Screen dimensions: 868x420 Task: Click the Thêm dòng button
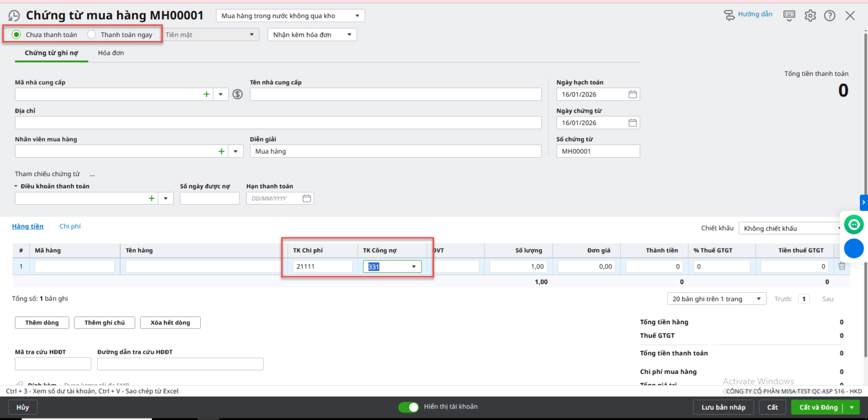point(42,323)
